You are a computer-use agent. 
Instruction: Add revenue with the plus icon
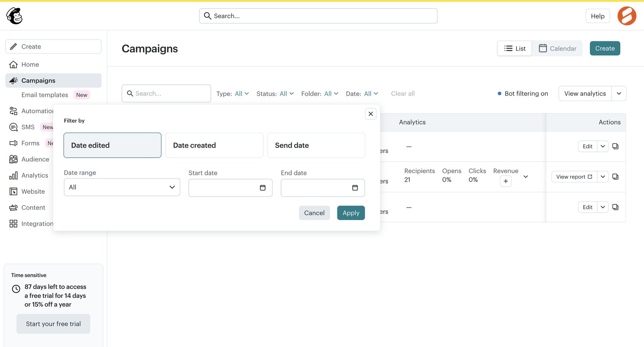point(506,181)
